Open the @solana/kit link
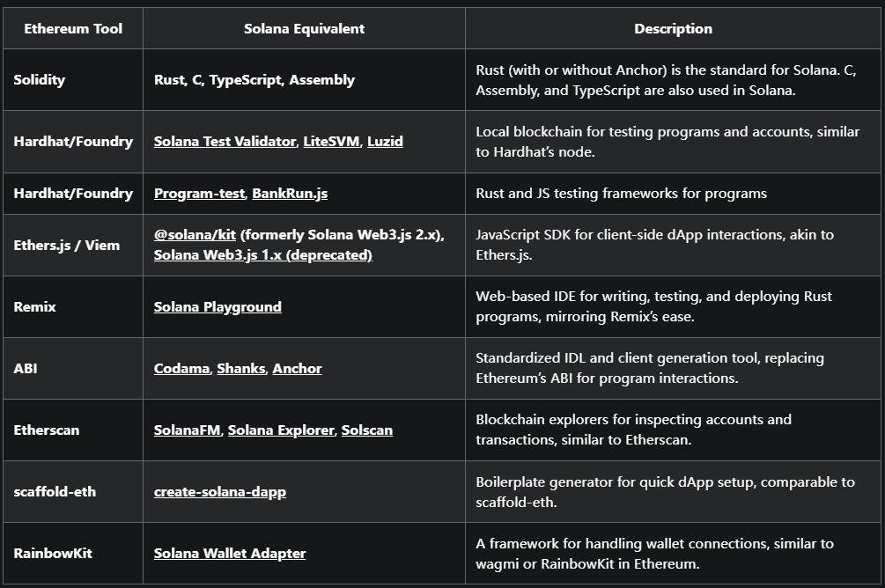Image resolution: width=885 pixels, height=588 pixels. (195, 235)
